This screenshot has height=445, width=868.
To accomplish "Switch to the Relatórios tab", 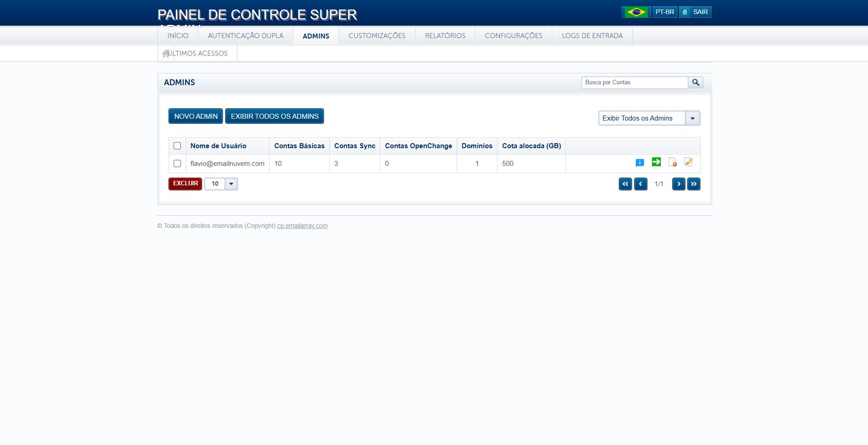I will click(445, 36).
